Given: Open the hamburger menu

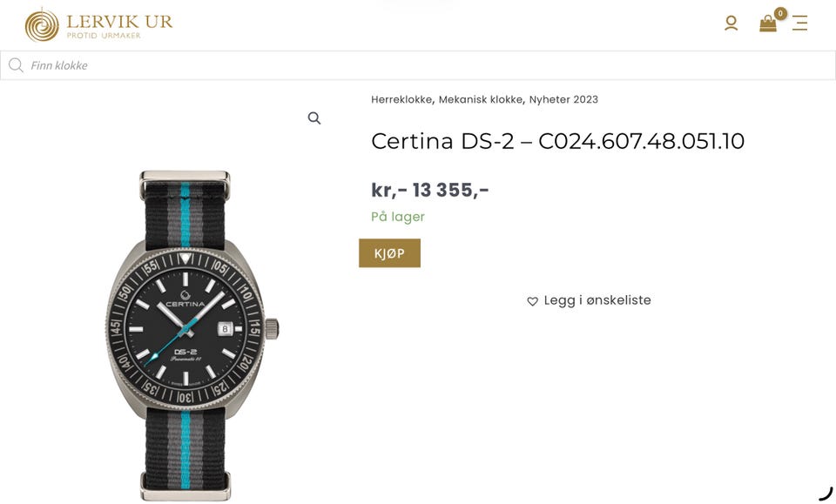Looking at the screenshot, I should pyautogui.click(x=799, y=23).
